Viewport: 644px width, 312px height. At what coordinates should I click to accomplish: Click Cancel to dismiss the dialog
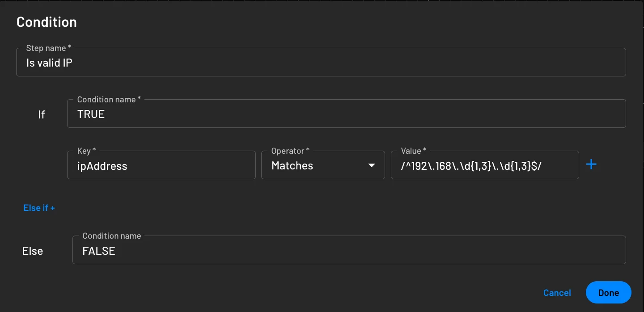pos(557,292)
